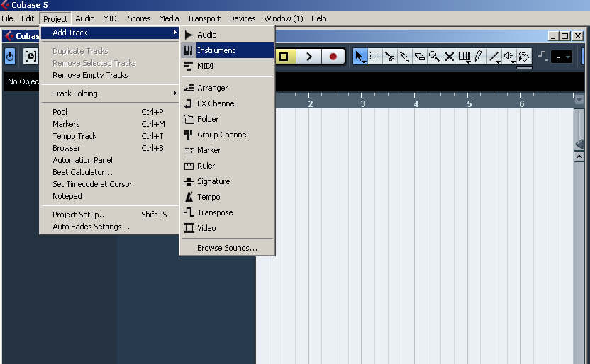
Task: Add a Folder track
Action: 227,119
